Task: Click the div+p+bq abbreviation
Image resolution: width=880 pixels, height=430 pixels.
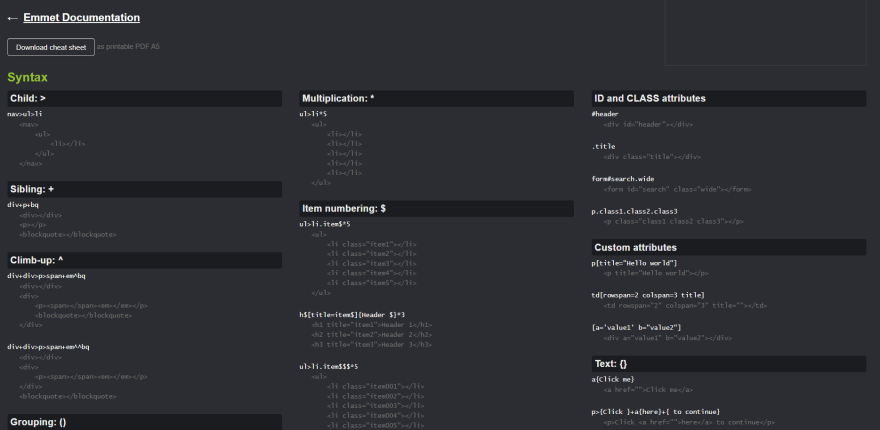Action: tap(23, 205)
